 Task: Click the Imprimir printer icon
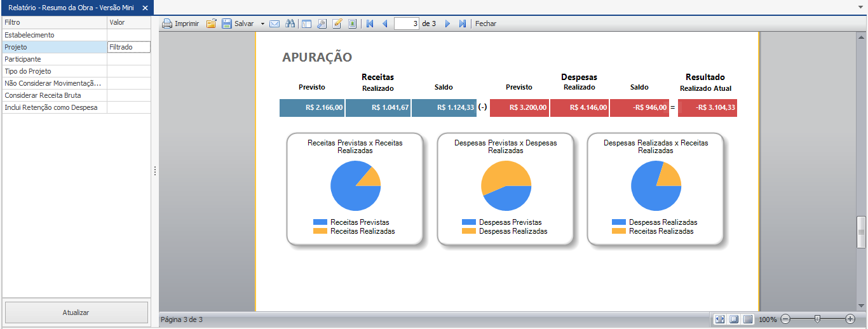pyautogui.click(x=167, y=23)
